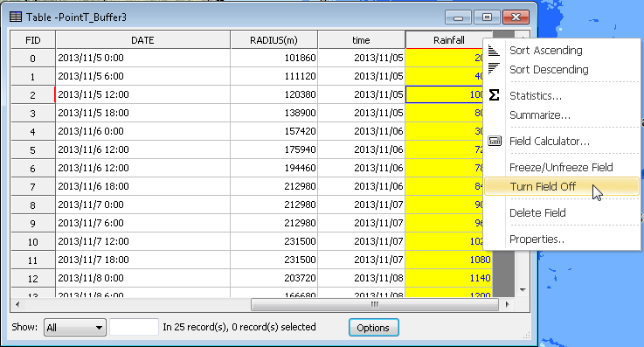This screenshot has height=347, width=644.
Task: Click radius cell 175940
Action: [274, 149]
